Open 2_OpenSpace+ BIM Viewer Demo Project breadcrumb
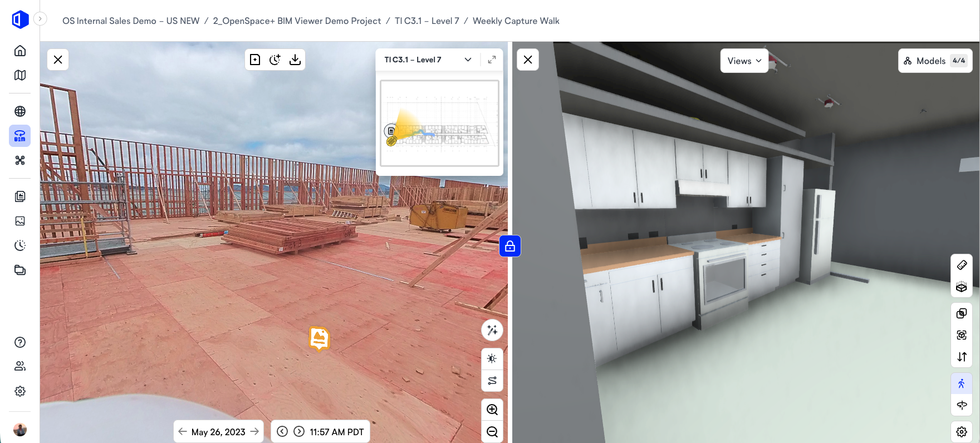Image resolution: width=980 pixels, height=443 pixels. click(297, 21)
